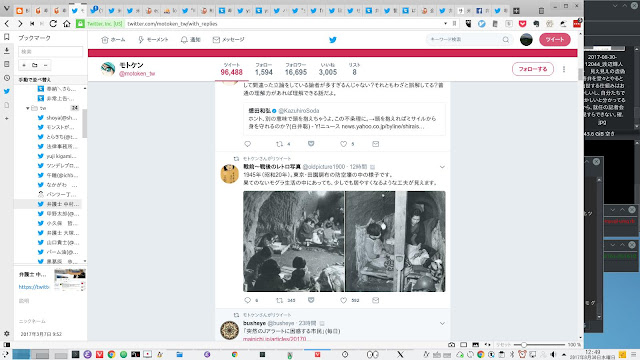The height and width of the screenshot is (360, 640).
Task: Send retro photo tweet via direct message
Action: pos(376,300)
